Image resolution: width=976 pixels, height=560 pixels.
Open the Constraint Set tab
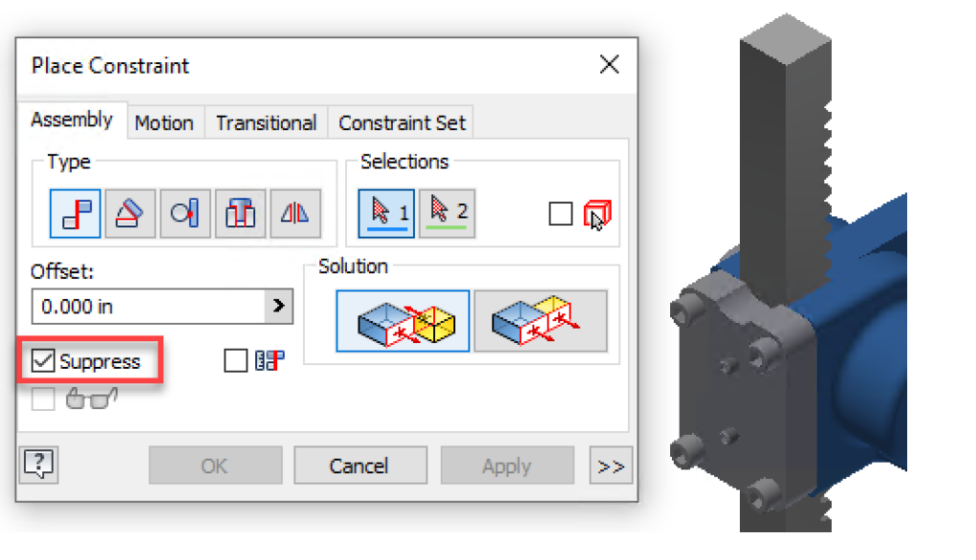[402, 122]
